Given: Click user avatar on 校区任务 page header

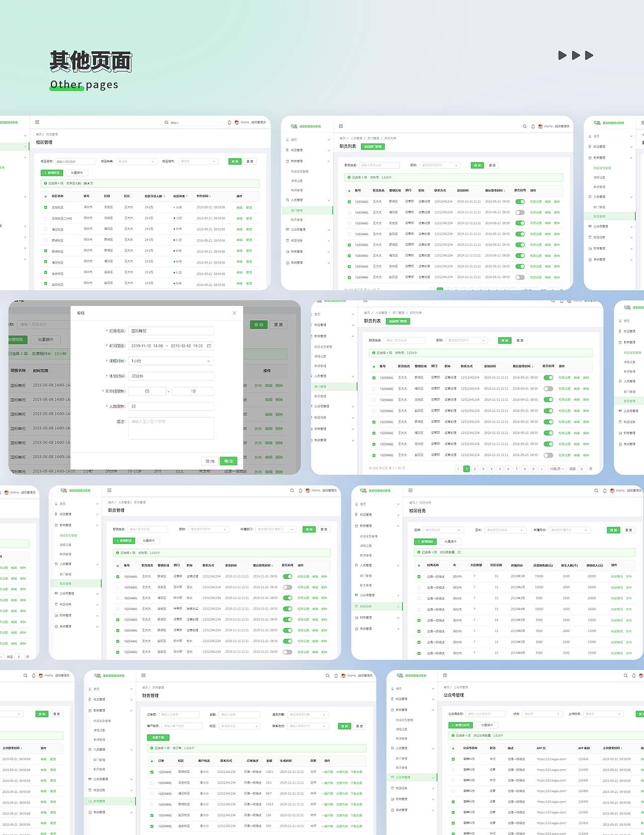Looking at the screenshot, I should tap(612, 490).
